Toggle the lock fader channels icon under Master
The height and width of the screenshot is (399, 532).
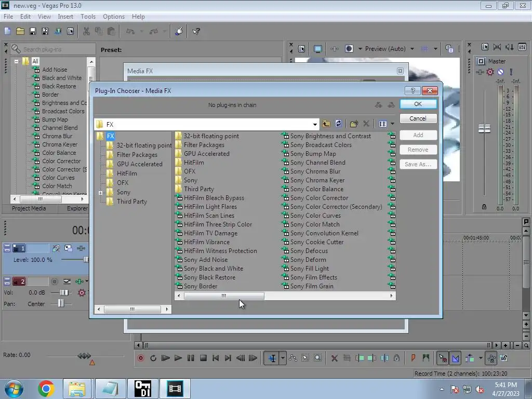(x=484, y=207)
